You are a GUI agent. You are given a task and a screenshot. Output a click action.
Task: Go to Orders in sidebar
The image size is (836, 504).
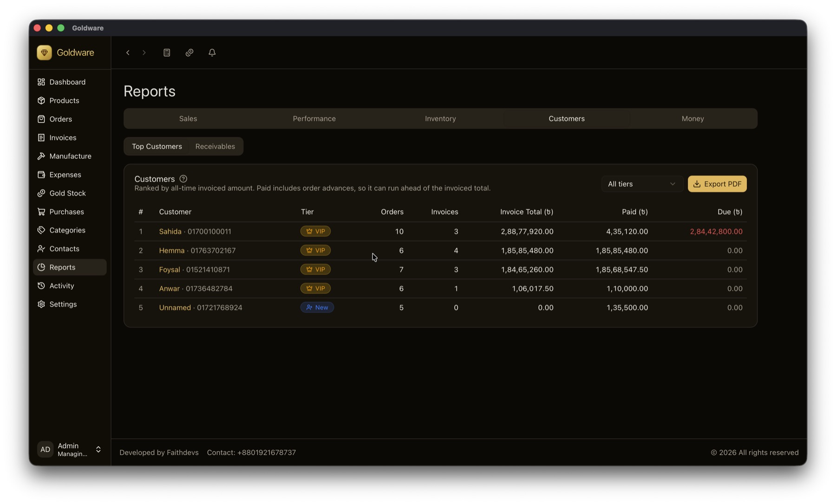tap(70, 119)
